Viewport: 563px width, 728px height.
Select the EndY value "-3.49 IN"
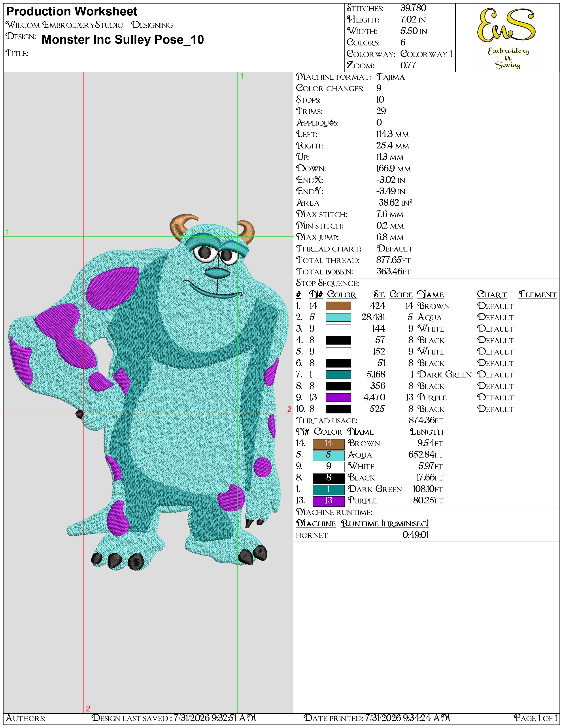click(x=391, y=191)
